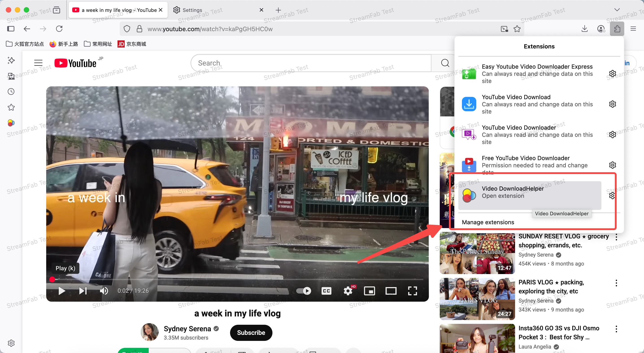Image resolution: width=644 pixels, height=353 pixels.
Task: Open AI chatbot sparkle sidebar icon
Action: pos(11,60)
